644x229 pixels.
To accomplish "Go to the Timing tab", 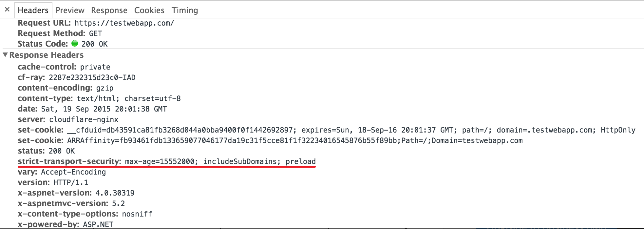I will point(185,10).
